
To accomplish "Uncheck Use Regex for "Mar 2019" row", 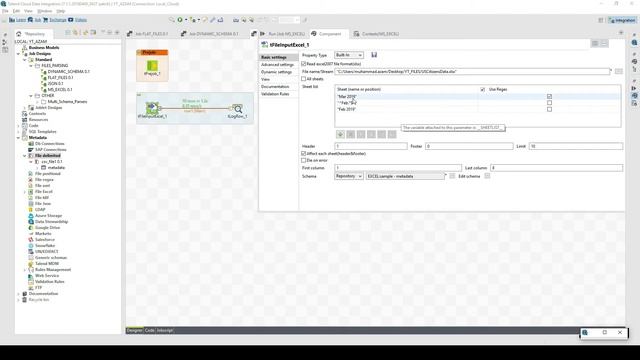I will click(549, 96).
